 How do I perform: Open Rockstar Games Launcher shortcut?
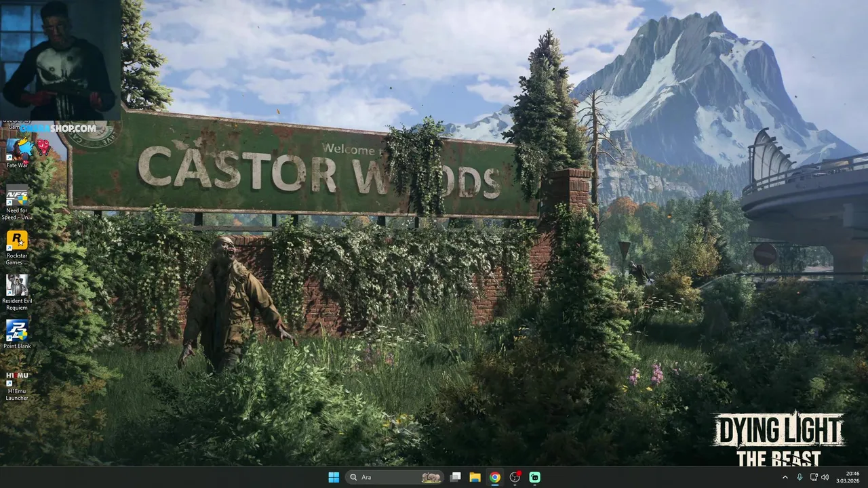point(17,248)
